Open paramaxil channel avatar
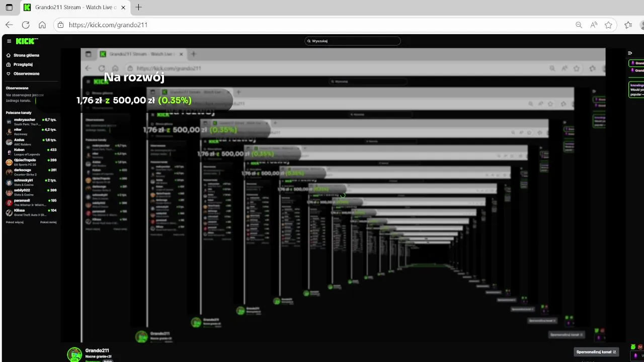The height and width of the screenshot is (362, 644). point(9,202)
